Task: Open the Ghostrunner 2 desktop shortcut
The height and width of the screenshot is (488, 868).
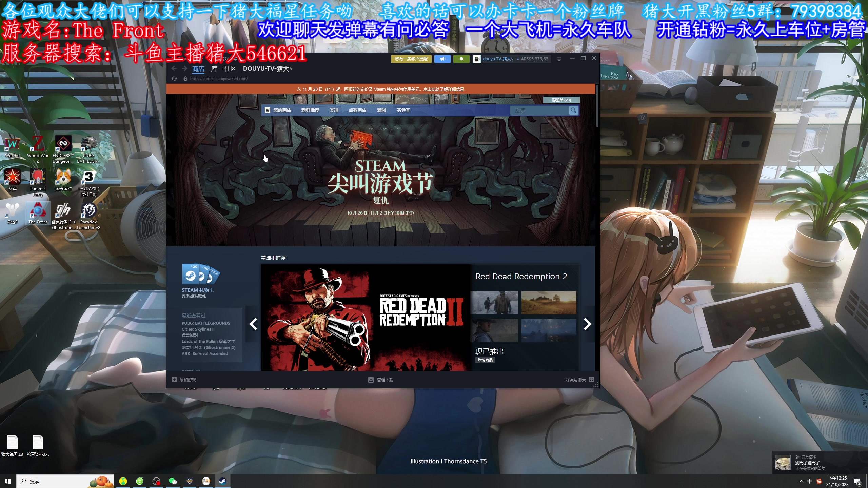Action: click(x=63, y=216)
